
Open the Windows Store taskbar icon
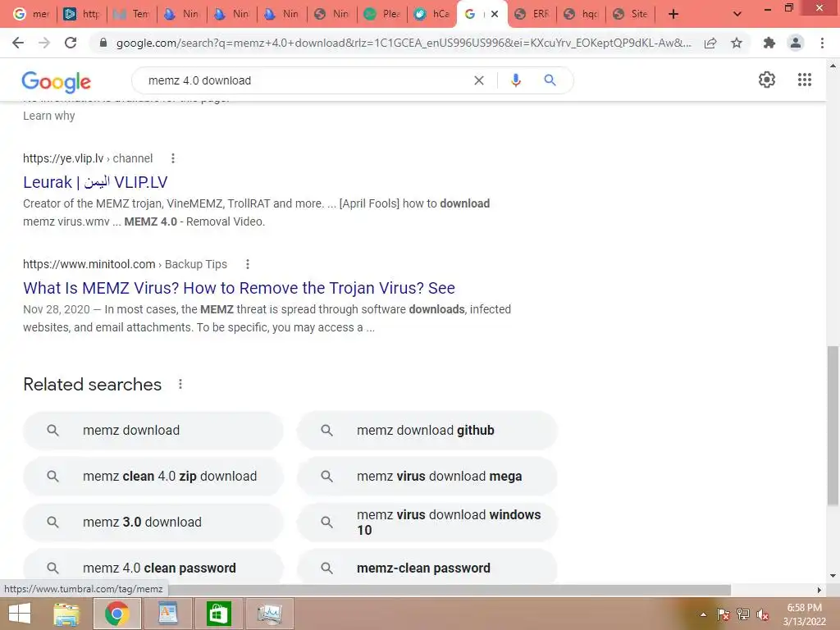(x=218, y=614)
